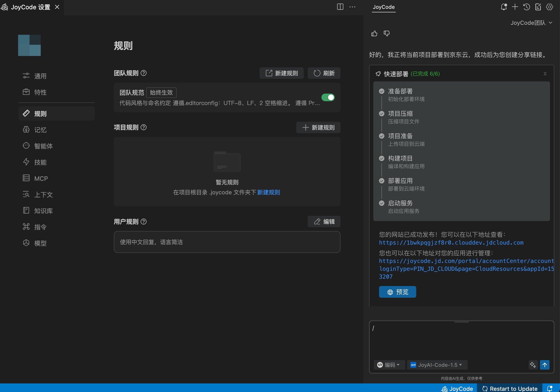Image resolution: width=560 pixels, height=392 pixels.
Task: Close the JoyCode 设置 tab
Action: [x=57, y=7]
